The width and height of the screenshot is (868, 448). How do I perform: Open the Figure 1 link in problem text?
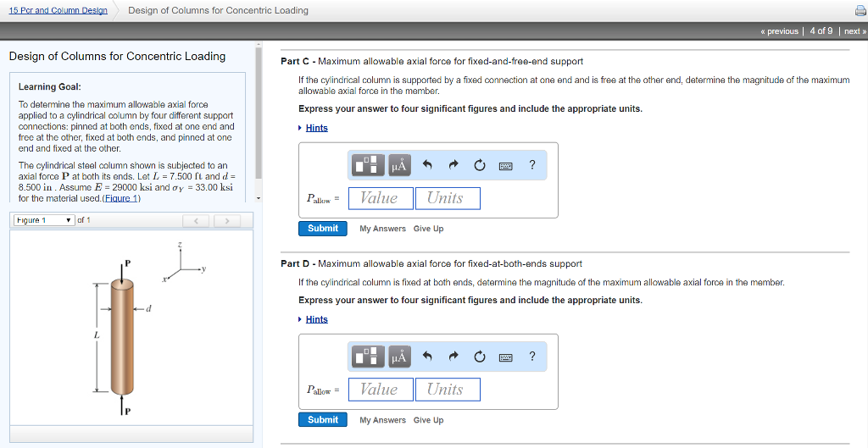(121, 198)
